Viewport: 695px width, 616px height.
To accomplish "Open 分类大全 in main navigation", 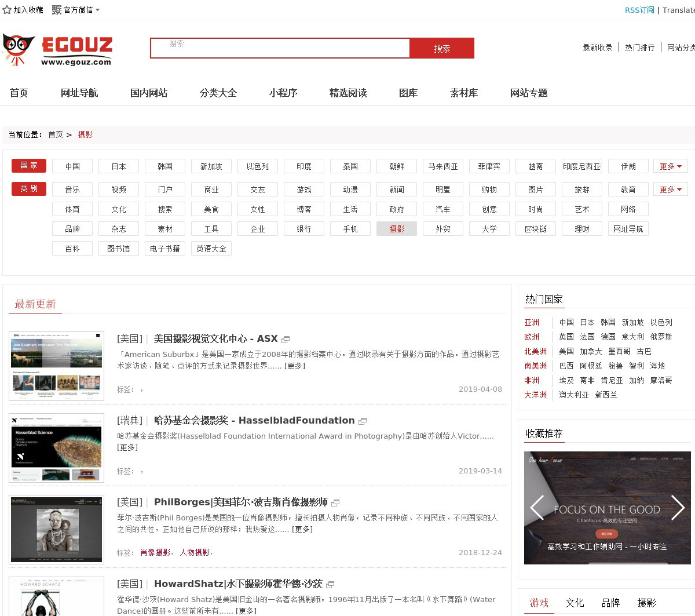I will [x=218, y=93].
